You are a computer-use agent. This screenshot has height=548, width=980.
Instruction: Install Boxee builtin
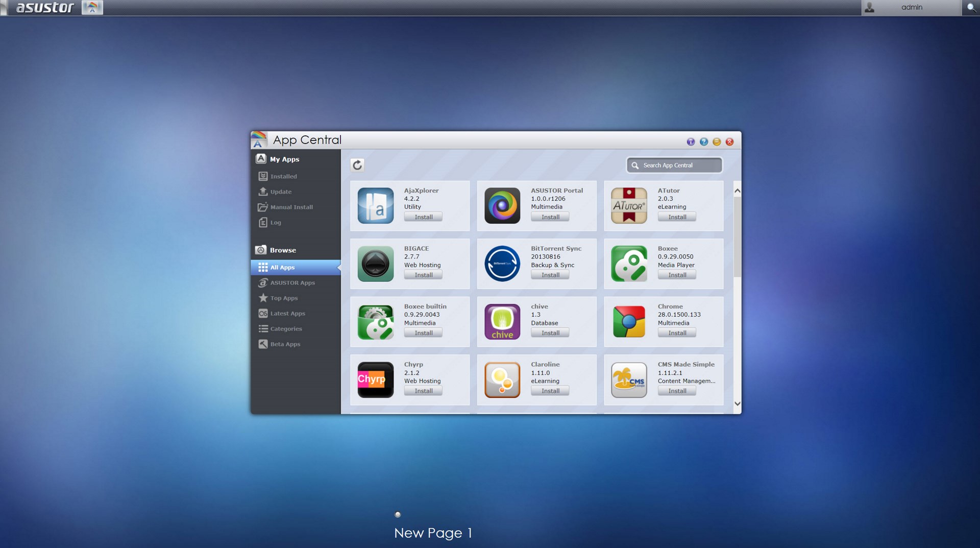(423, 333)
